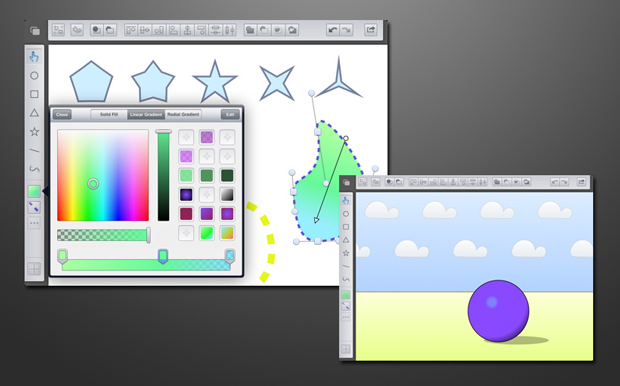Open the green fill color well in sidebar
The width and height of the screenshot is (620, 386).
coord(34,191)
